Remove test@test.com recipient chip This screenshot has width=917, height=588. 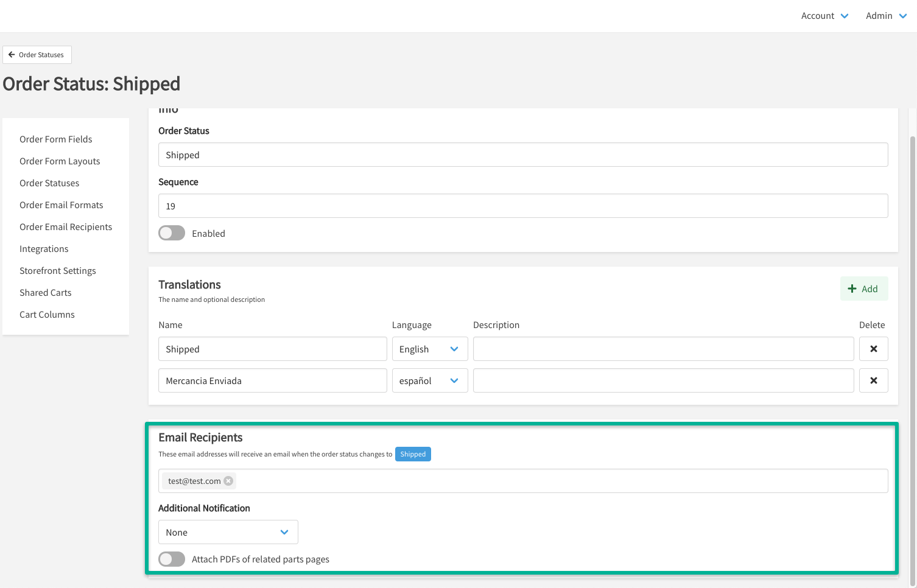coord(228,481)
